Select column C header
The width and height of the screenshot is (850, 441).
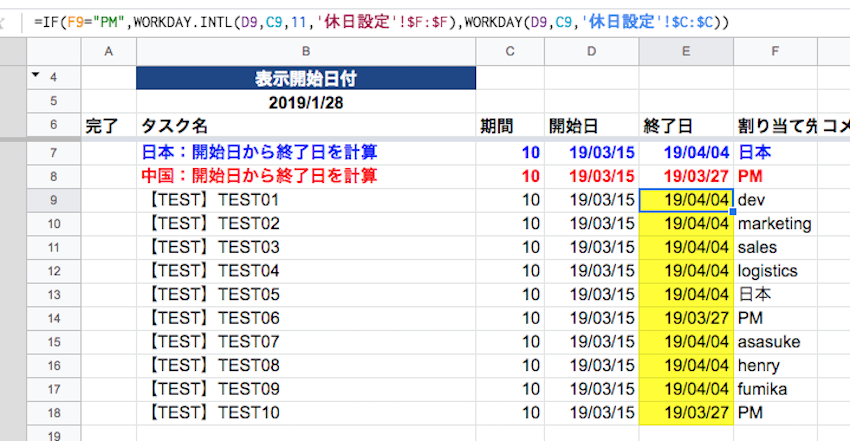[x=510, y=52]
